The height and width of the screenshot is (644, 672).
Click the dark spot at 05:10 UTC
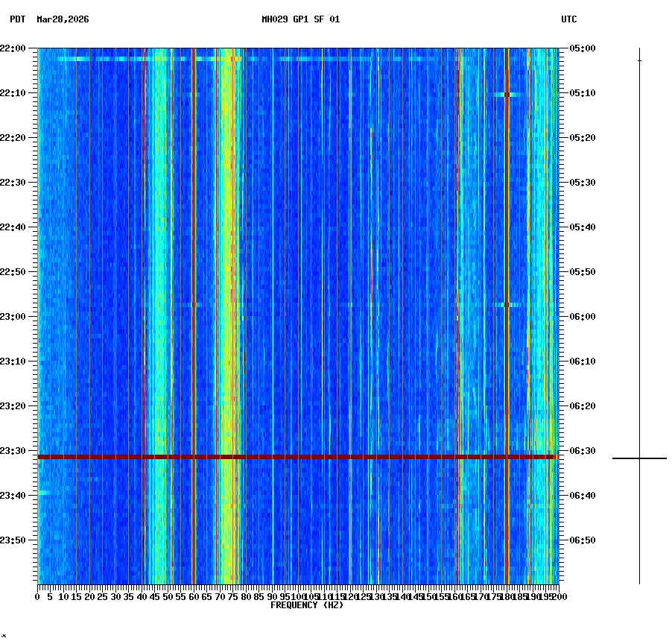[507, 95]
